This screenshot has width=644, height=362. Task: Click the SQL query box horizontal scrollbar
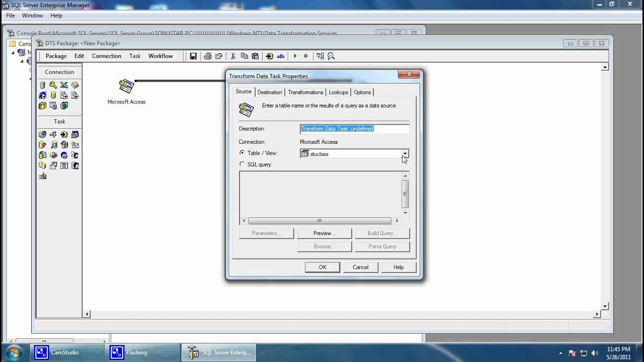click(x=320, y=221)
